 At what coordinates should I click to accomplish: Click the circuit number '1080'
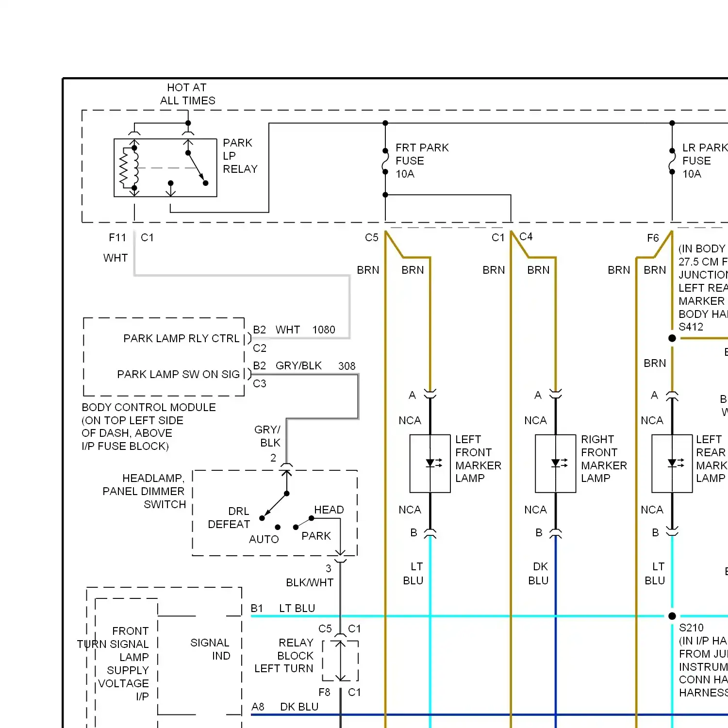(324, 330)
